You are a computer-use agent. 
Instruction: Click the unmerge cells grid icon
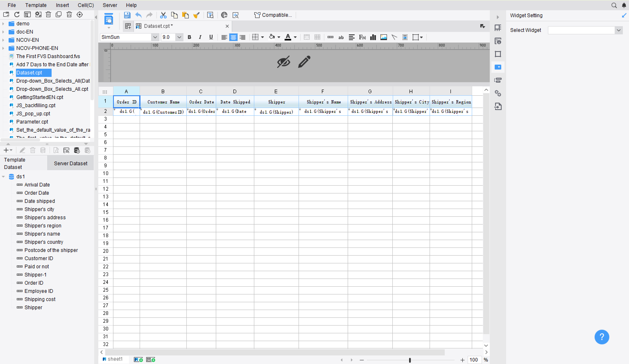tap(317, 37)
